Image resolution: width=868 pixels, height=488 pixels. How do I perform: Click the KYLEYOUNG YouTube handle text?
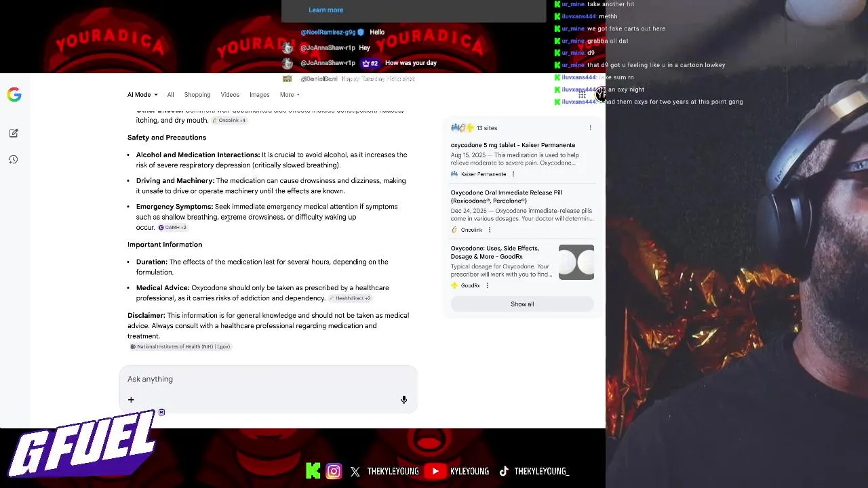click(x=469, y=471)
